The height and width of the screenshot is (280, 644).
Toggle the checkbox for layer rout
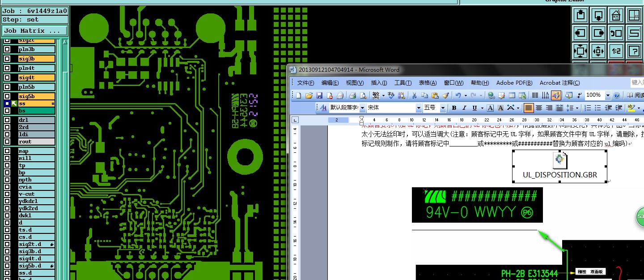[x=7, y=142]
